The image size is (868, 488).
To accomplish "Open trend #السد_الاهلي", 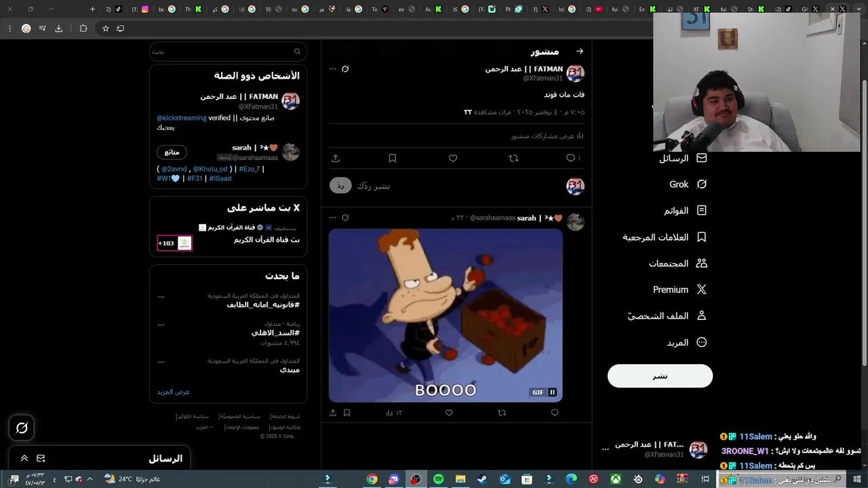I will pos(275,333).
